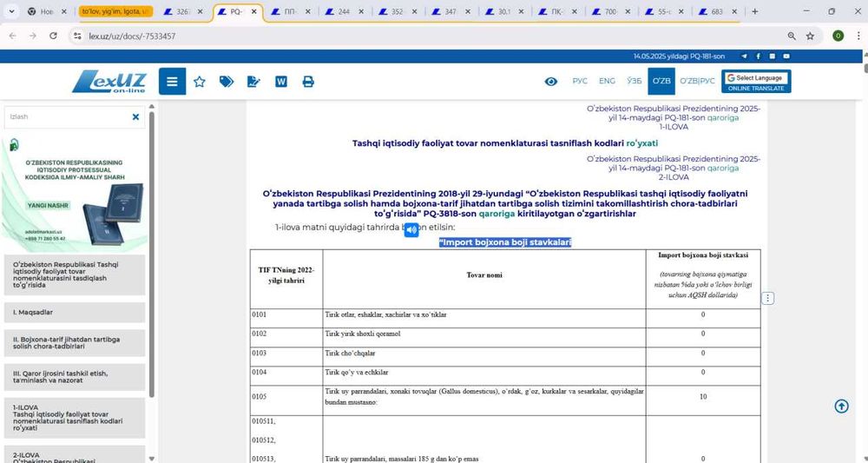Image resolution: width=868 pixels, height=463 pixels.
Task: Open a new browser tab
Action: (x=754, y=11)
